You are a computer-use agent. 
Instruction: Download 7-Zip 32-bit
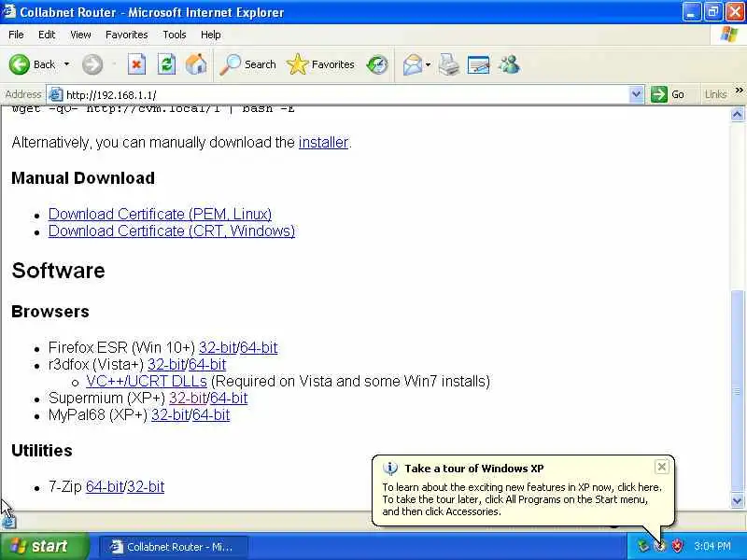(146, 486)
